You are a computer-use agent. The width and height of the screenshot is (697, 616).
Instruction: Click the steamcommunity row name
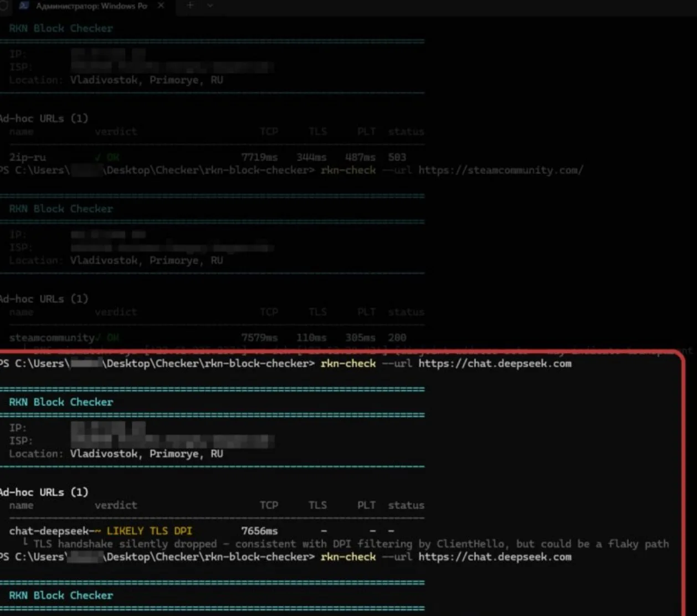point(52,338)
